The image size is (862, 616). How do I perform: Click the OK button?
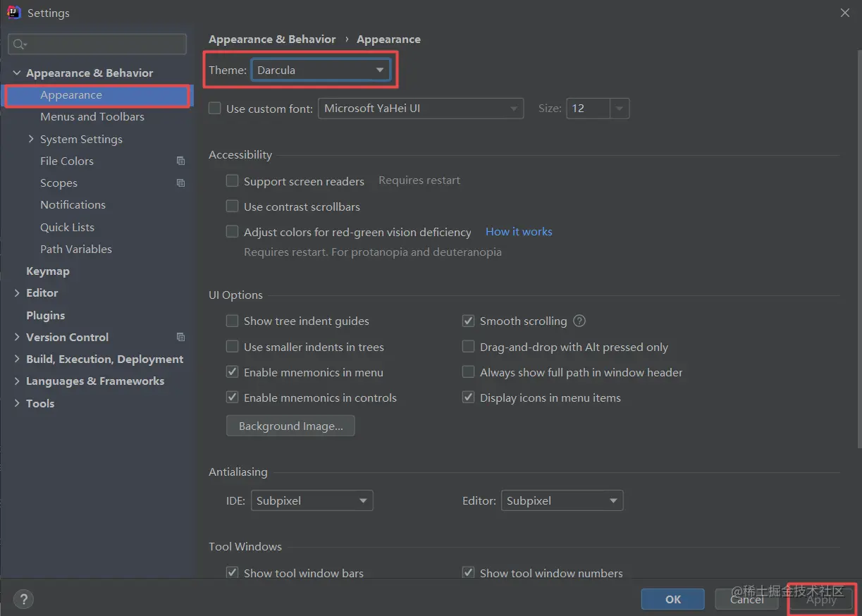pos(673,599)
